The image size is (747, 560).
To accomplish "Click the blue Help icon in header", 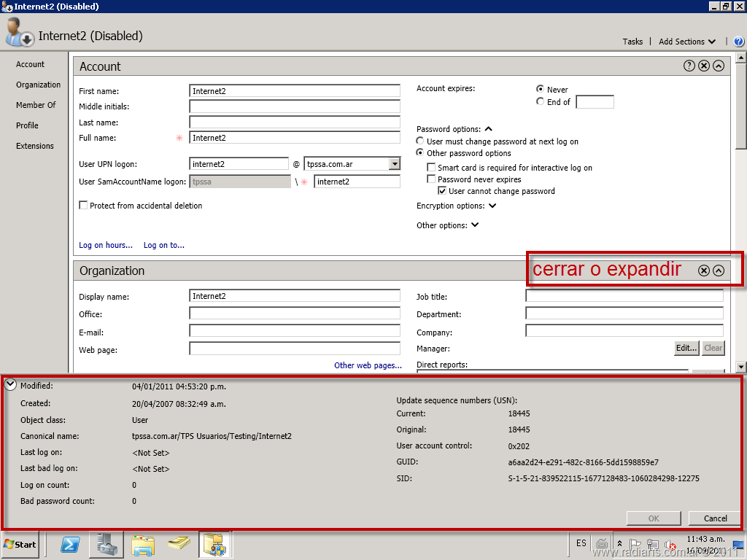I will [738, 42].
